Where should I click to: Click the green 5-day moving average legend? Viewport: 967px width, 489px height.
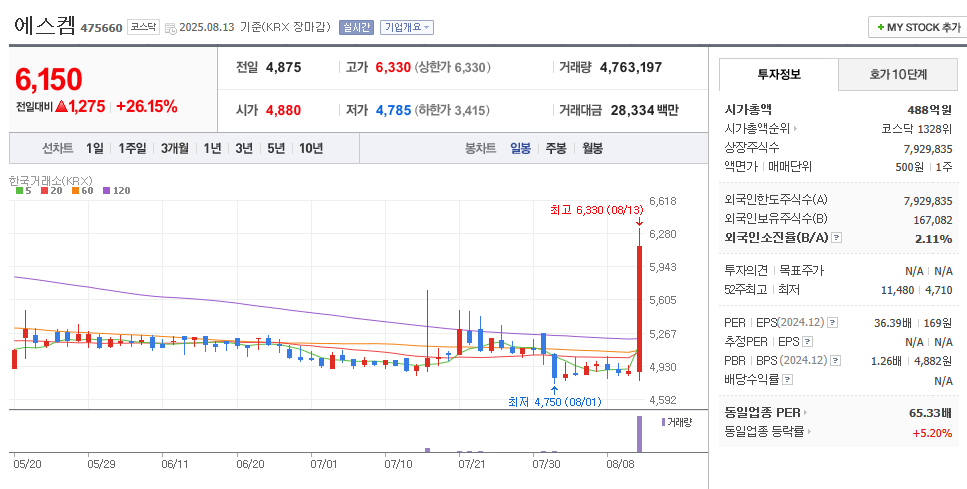pyautogui.click(x=23, y=191)
